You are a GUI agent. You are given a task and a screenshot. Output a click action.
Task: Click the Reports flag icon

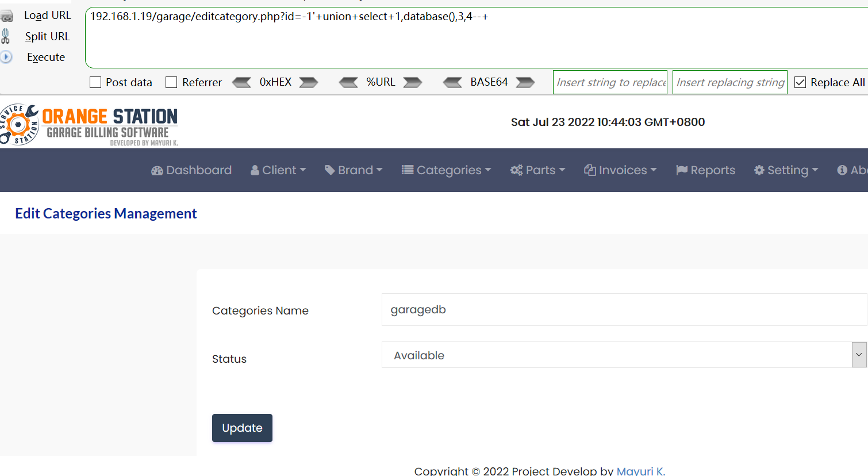[682, 170]
